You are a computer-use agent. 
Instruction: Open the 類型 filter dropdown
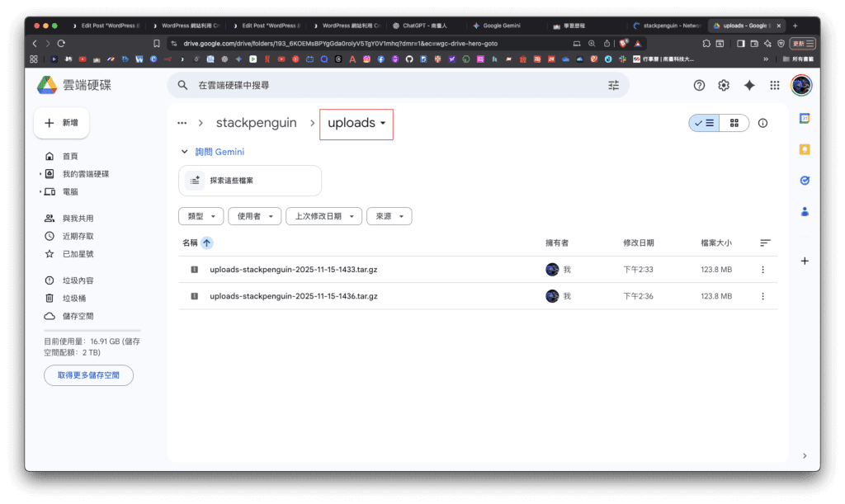pos(201,216)
